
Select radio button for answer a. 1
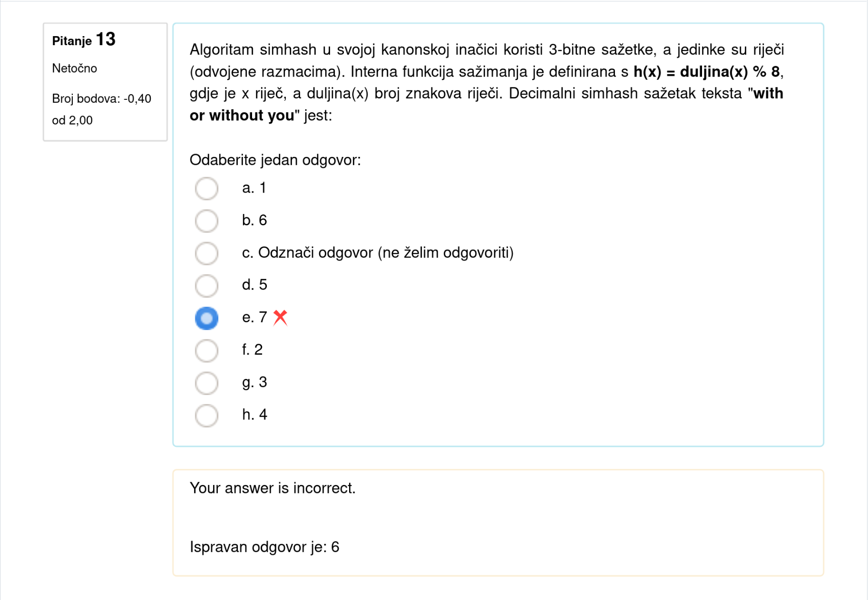[x=206, y=188]
